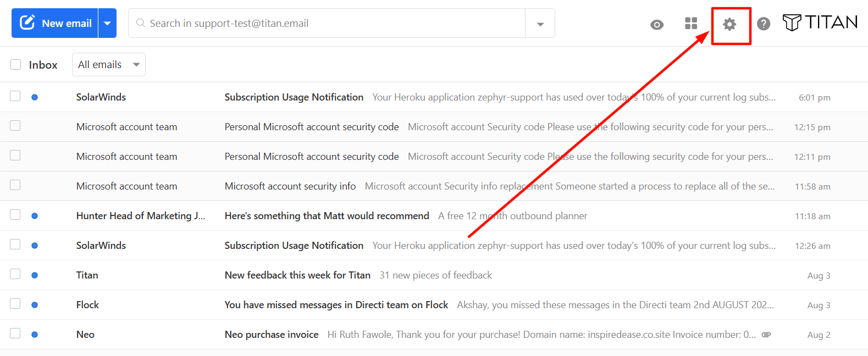Tick the select-all Inbox checkbox
Viewport: 868px width, 356px height.
click(16, 65)
